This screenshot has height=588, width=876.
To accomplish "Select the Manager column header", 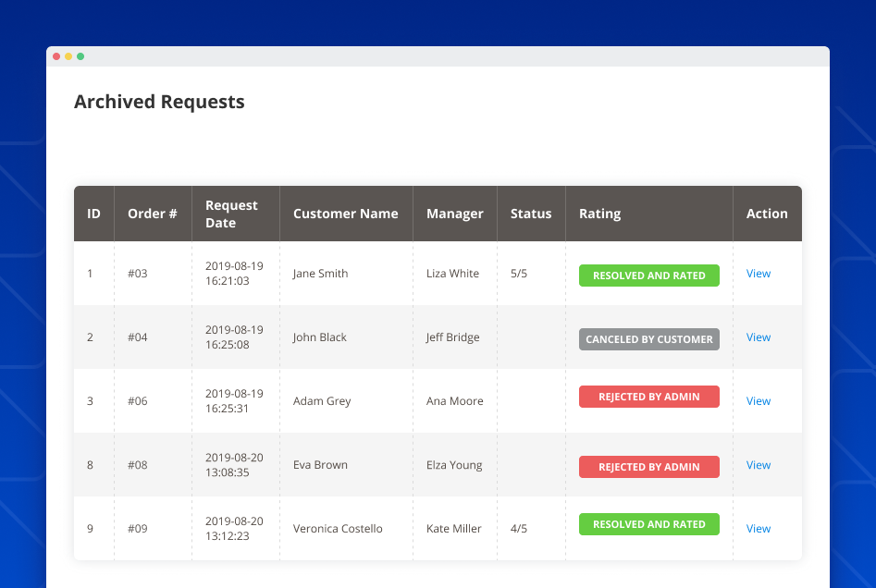I will tap(454, 213).
